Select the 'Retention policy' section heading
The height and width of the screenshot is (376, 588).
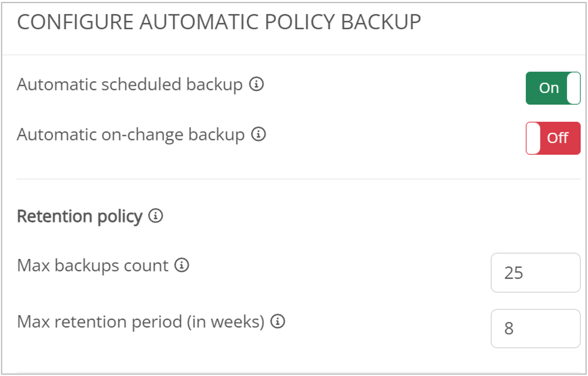[80, 216]
